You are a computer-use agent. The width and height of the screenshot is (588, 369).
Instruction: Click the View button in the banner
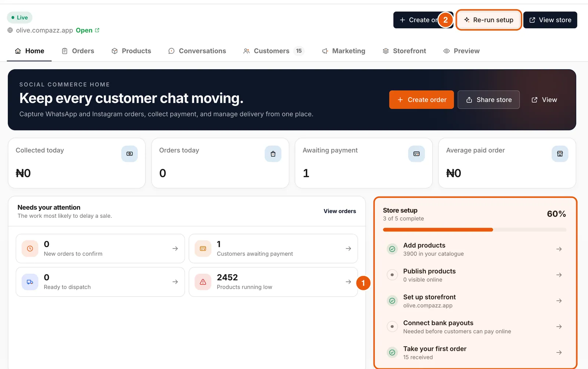click(544, 100)
